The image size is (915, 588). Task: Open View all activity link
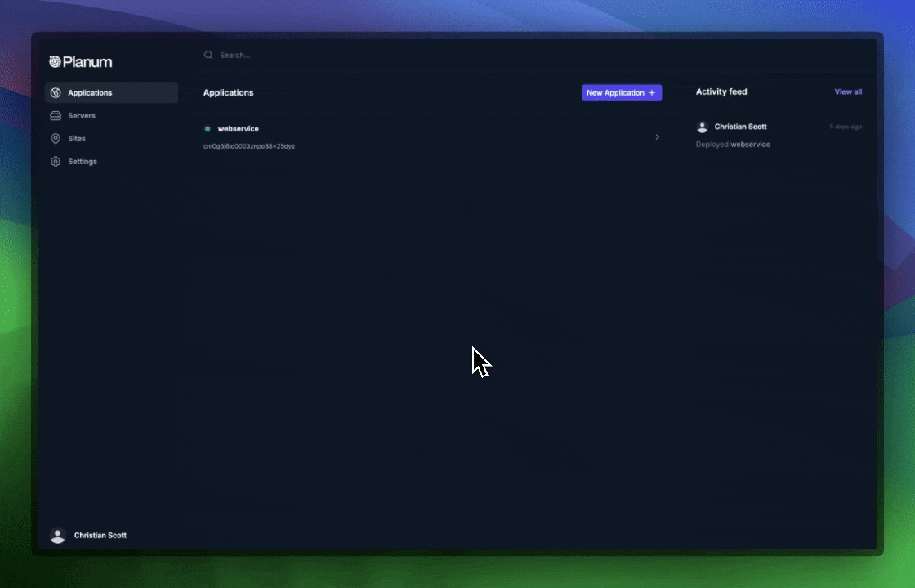(848, 91)
